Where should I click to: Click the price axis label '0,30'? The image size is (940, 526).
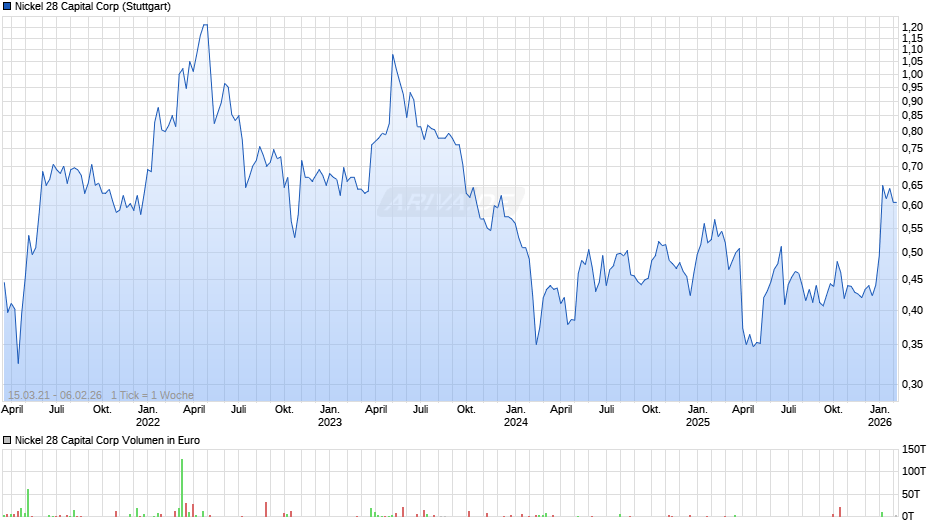tap(912, 384)
